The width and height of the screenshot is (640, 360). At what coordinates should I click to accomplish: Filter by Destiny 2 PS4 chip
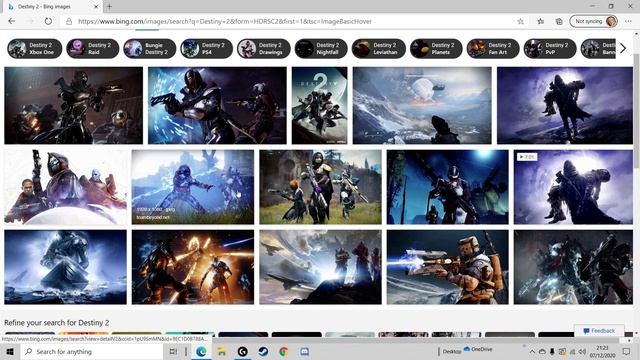(207, 49)
